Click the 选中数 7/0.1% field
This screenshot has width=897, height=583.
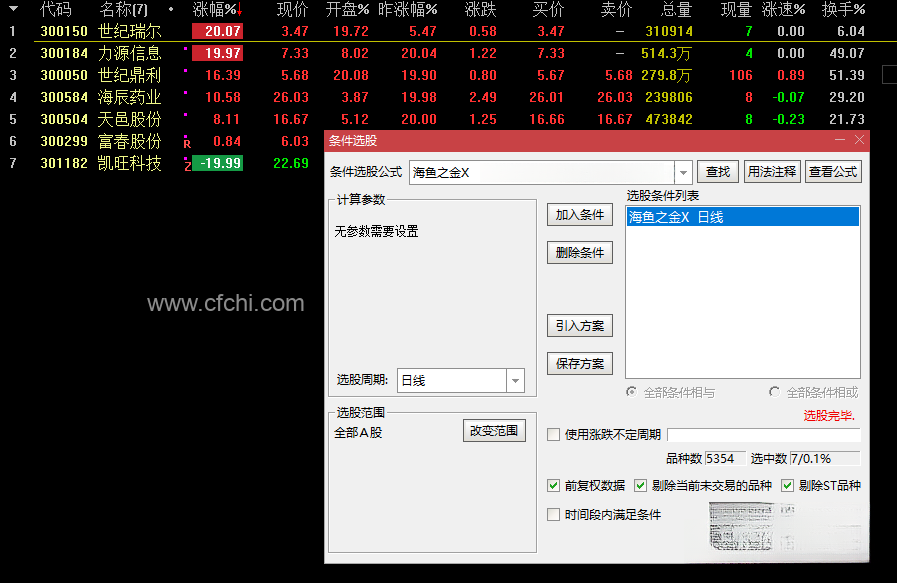[824, 458]
